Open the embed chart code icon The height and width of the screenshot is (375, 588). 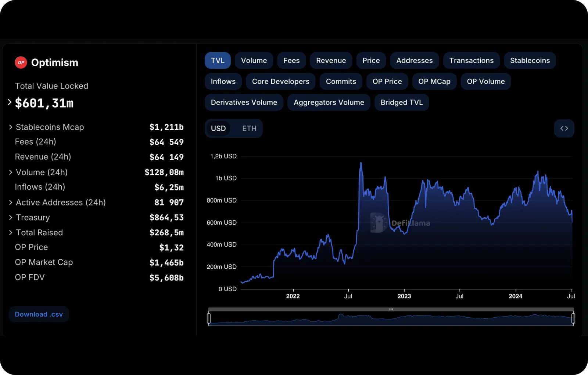[564, 128]
